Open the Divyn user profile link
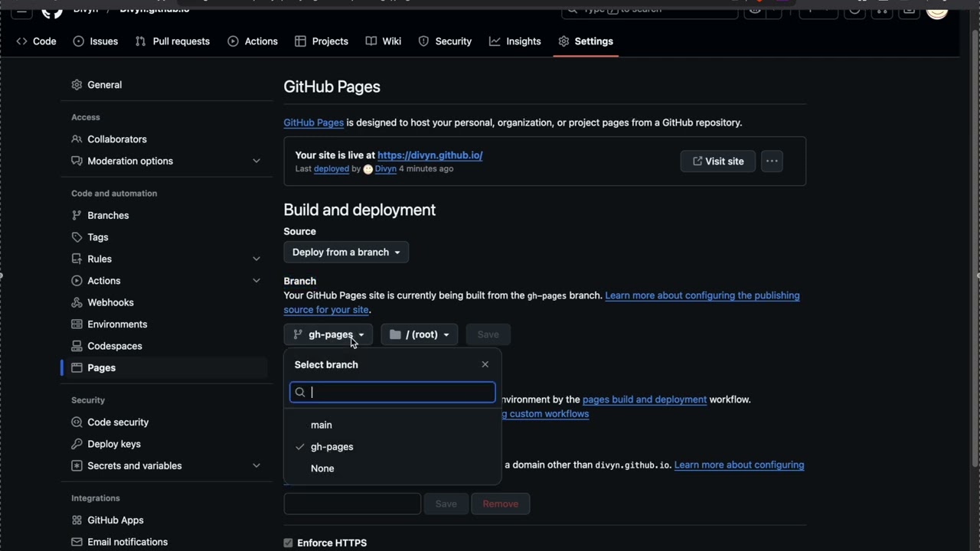Screen dimensions: 980x551 [386, 169]
